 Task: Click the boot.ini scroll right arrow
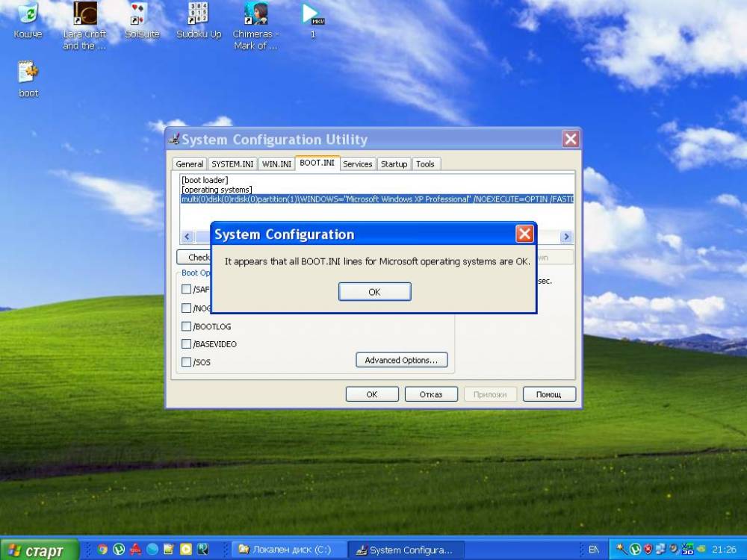click(566, 236)
